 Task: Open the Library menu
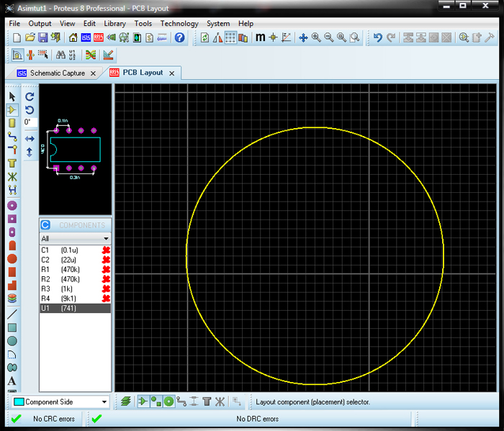pyautogui.click(x=114, y=24)
